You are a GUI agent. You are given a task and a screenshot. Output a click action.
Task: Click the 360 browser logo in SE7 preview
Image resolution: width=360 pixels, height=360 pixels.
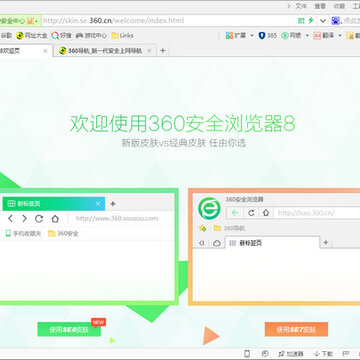(209, 208)
